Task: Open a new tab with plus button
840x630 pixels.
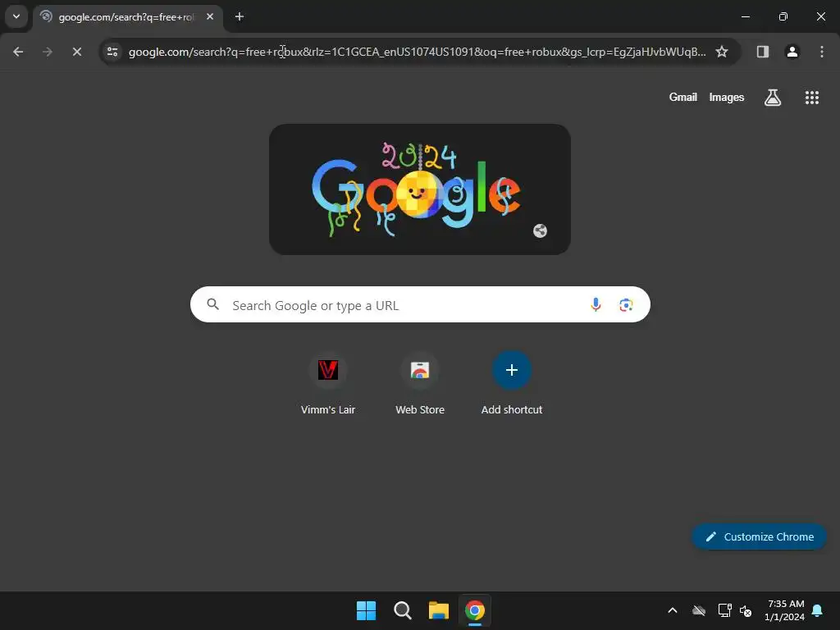Action: 240,16
